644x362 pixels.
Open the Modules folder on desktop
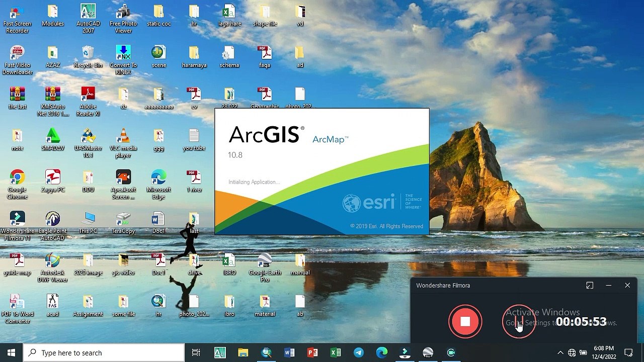53,16
